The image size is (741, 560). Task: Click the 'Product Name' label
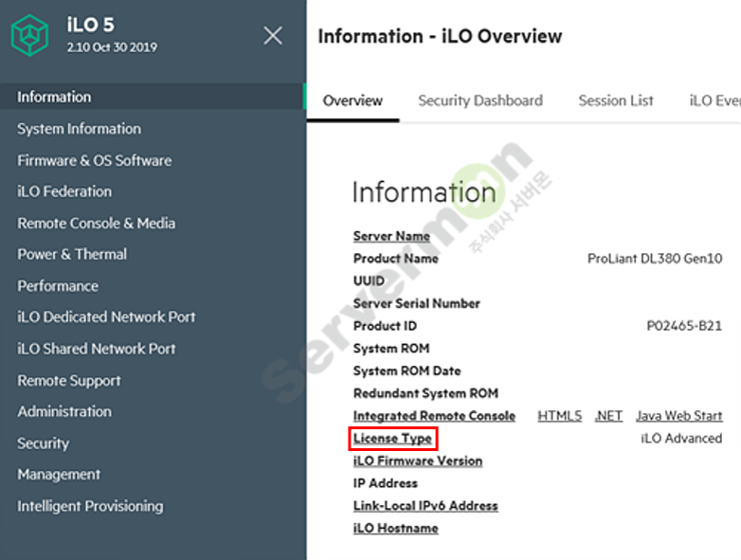[x=395, y=259]
